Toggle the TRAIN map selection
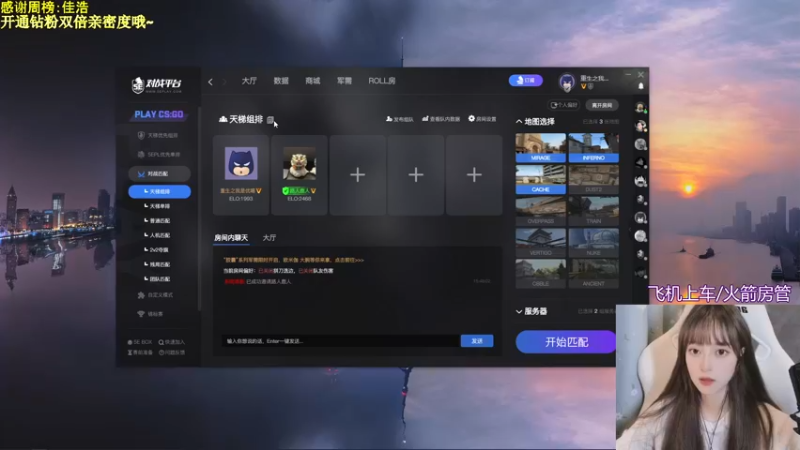Image resolution: width=800 pixels, height=450 pixels. click(x=593, y=211)
